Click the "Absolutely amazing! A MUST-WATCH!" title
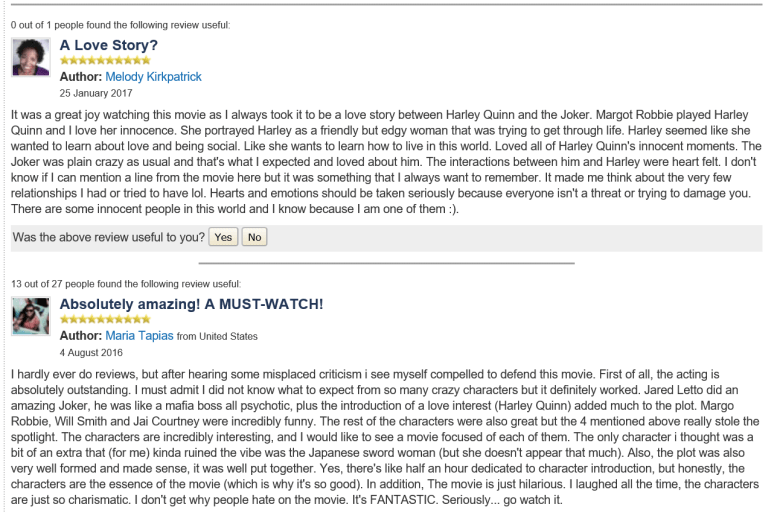The image size is (780, 513). point(192,303)
